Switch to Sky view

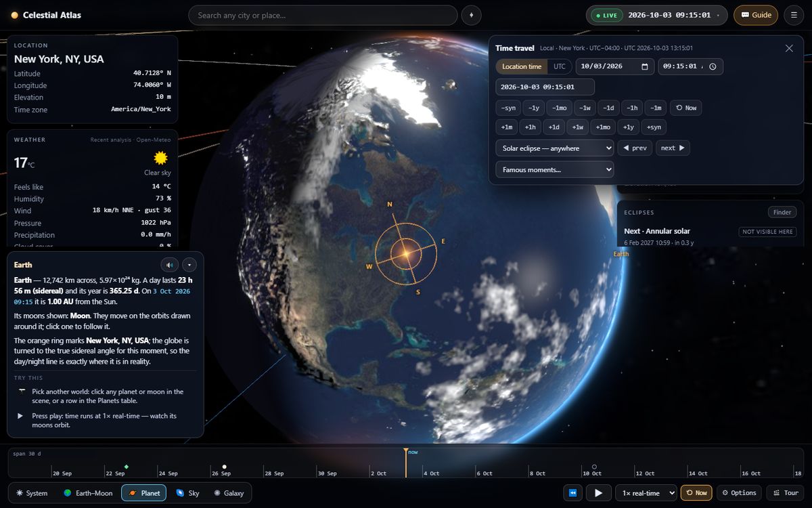(x=187, y=493)
